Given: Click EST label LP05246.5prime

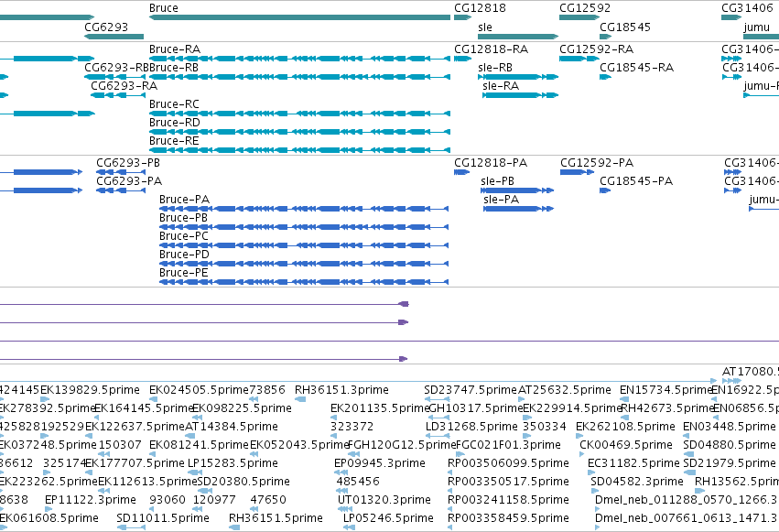Looking at the screenshot, I should pos(388,518).
